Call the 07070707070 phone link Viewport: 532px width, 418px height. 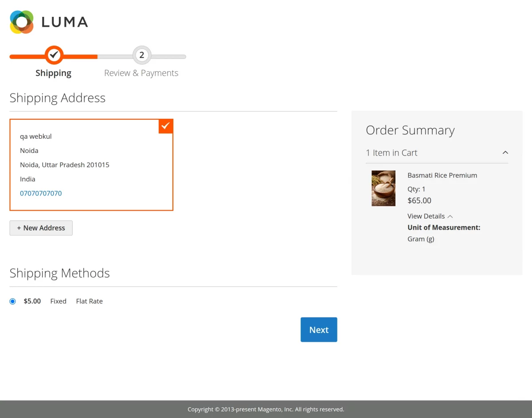click(x=40, y=193)
